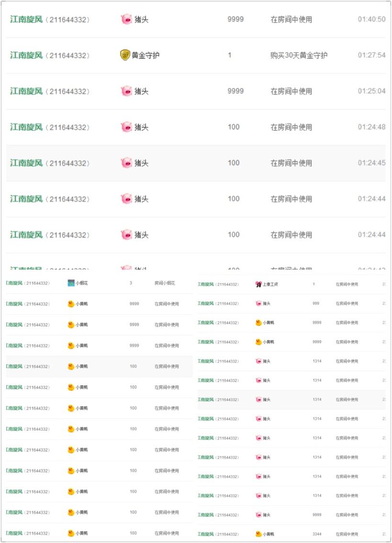Click the gold guardian shield icon

pos(125,55)
